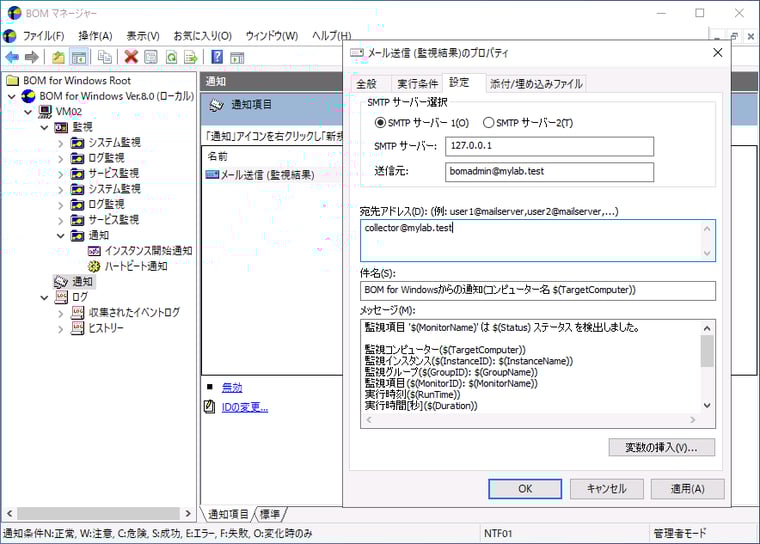
Task: Expand 収集されたイベントログ node
Action: (61, 314)
